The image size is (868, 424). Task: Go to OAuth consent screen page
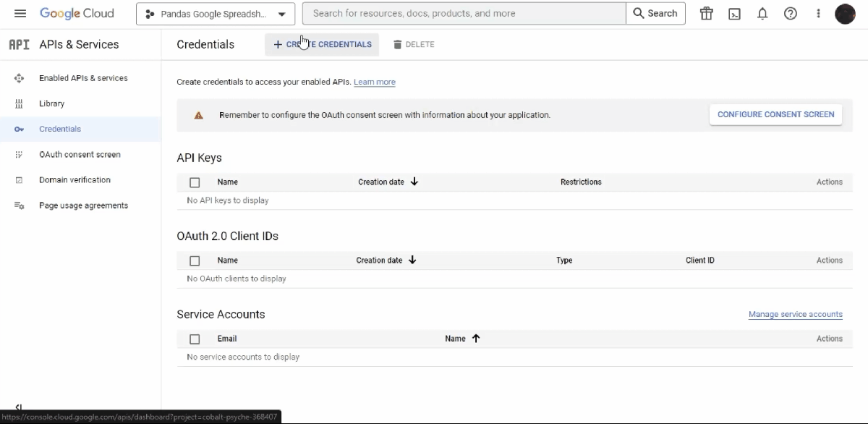pyautogui.click(x=80, y=154)
